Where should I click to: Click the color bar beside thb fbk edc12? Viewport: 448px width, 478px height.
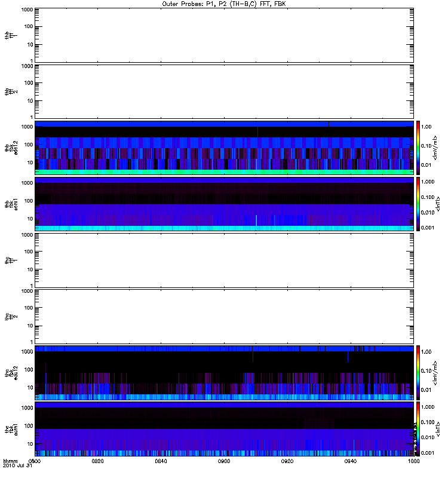pos(418,148)
